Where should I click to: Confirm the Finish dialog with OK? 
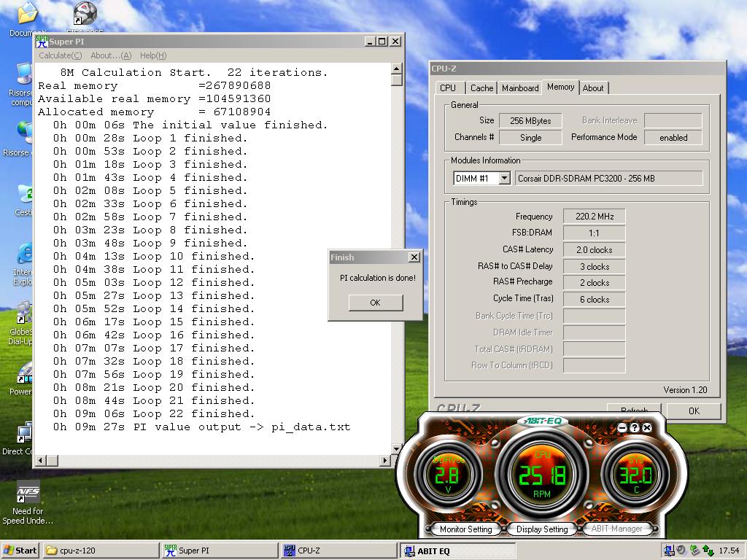(376, 303)
